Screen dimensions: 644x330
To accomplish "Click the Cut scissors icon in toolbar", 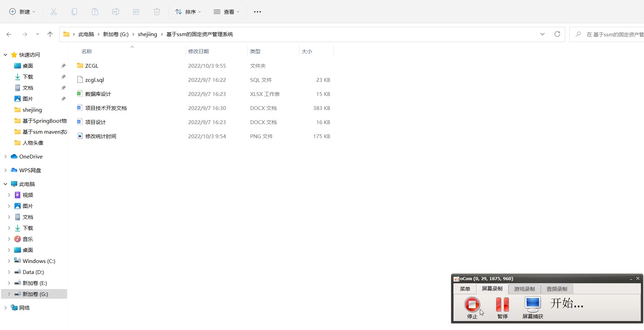I will pos(54,12).
